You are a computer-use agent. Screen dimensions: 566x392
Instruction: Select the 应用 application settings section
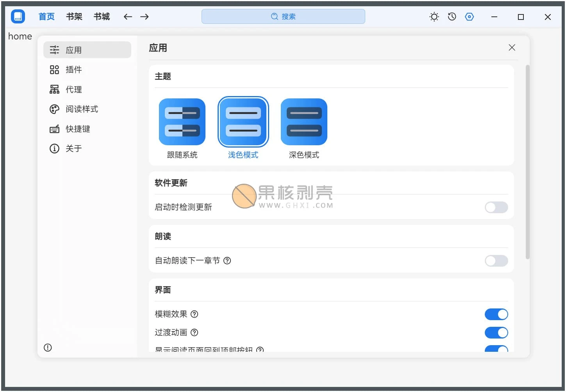[x=74, y=50]
